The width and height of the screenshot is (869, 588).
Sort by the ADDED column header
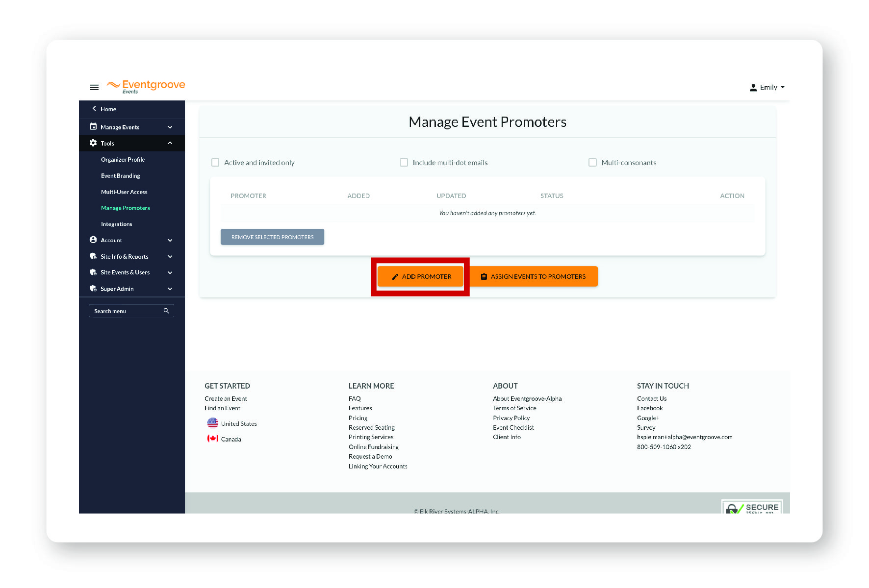[358, 196]
